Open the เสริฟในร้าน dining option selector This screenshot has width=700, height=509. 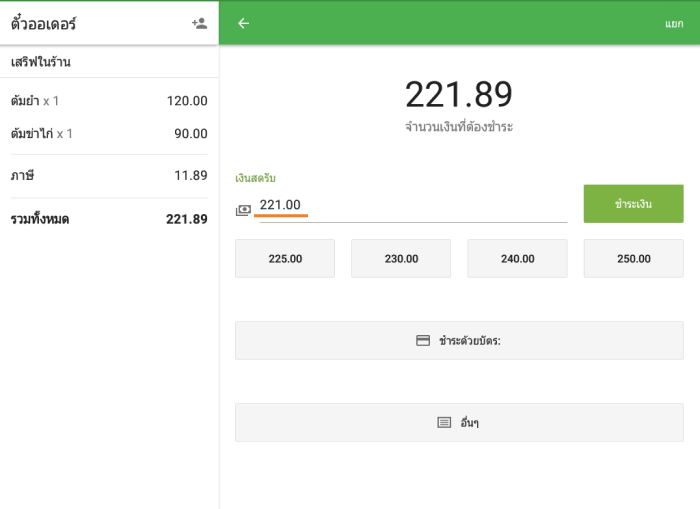coord(109,62)
